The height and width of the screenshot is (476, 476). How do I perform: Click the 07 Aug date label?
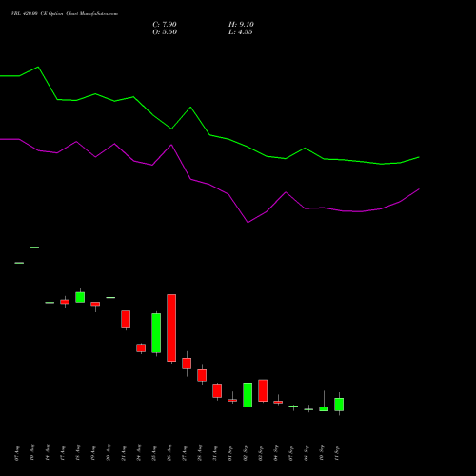17,453
